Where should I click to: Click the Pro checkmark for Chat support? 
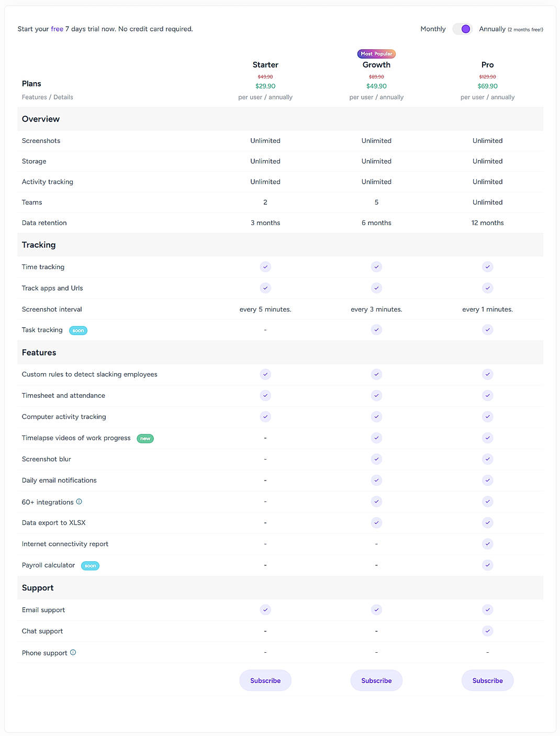[x=487, y=631]
